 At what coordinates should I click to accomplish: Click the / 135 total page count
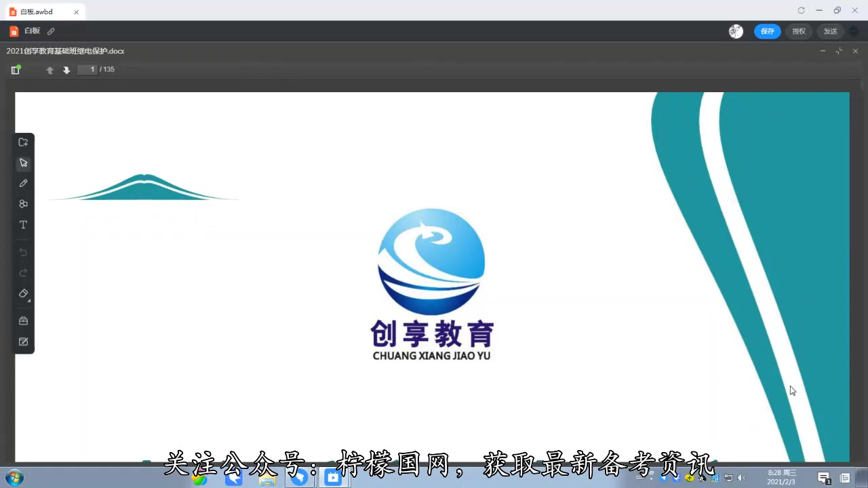[107, 69]
